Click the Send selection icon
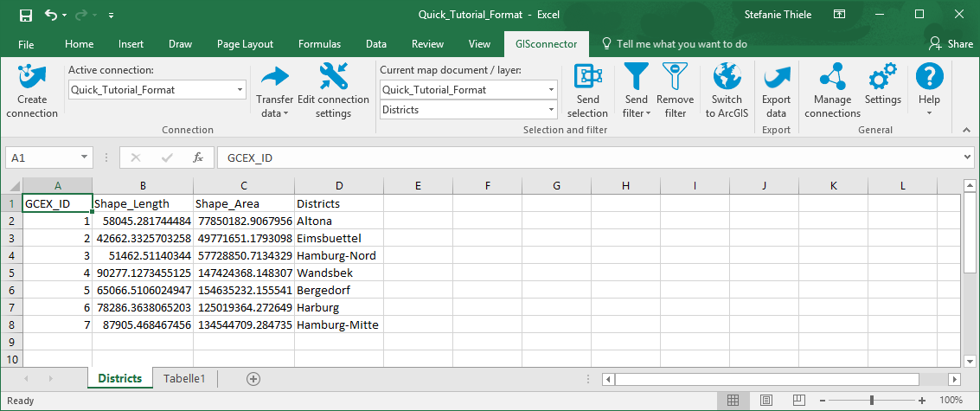 coord(587,75)
